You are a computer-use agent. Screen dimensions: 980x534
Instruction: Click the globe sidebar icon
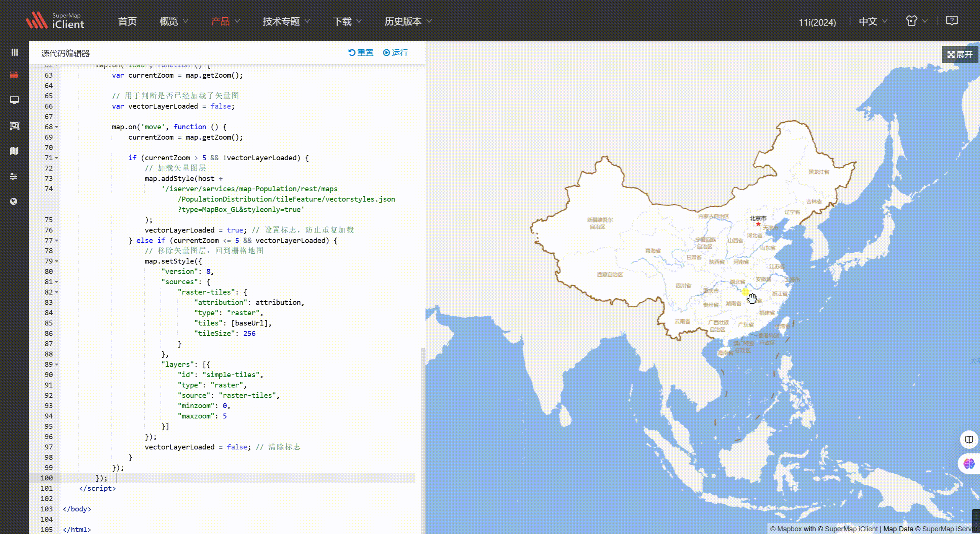coord(14,202)
